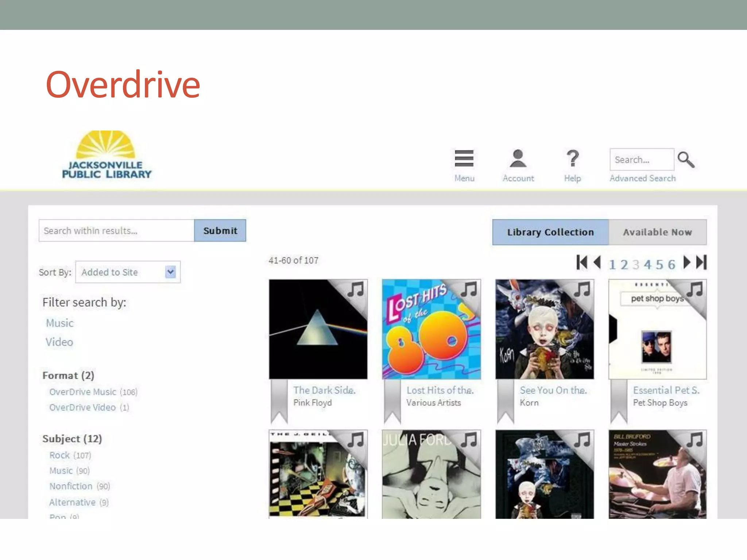
Task: Filter by OverDrive Music format
Action: click(93, 392)
